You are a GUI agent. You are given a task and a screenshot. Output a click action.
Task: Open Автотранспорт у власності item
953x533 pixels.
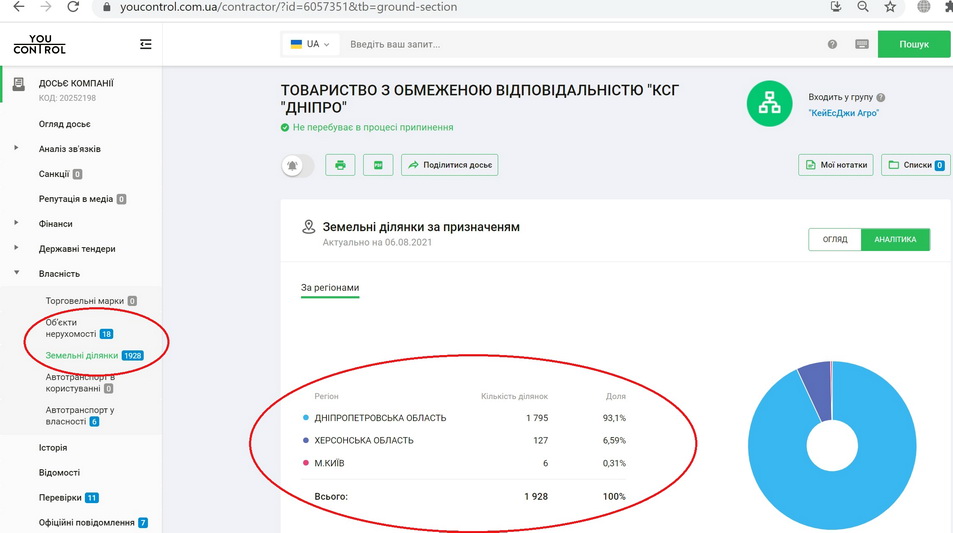80,416
